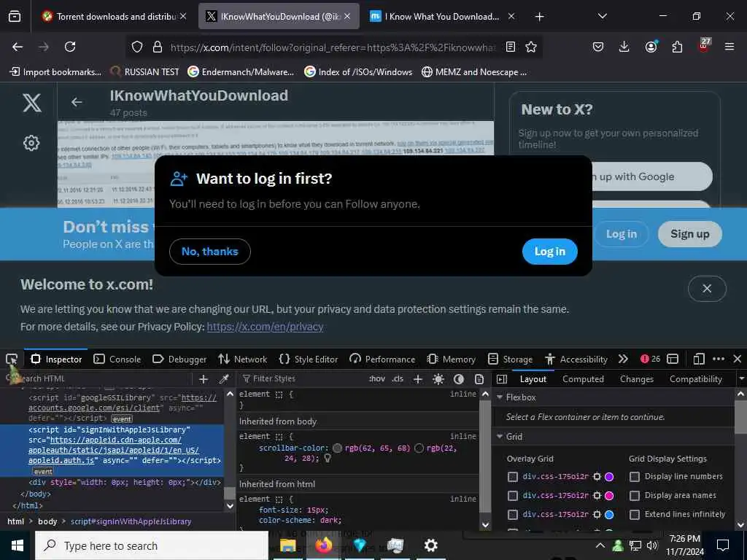
Task: Toggle light color scheme simulation sun icon
Action: pyautogui.click(x=438, y=379)
